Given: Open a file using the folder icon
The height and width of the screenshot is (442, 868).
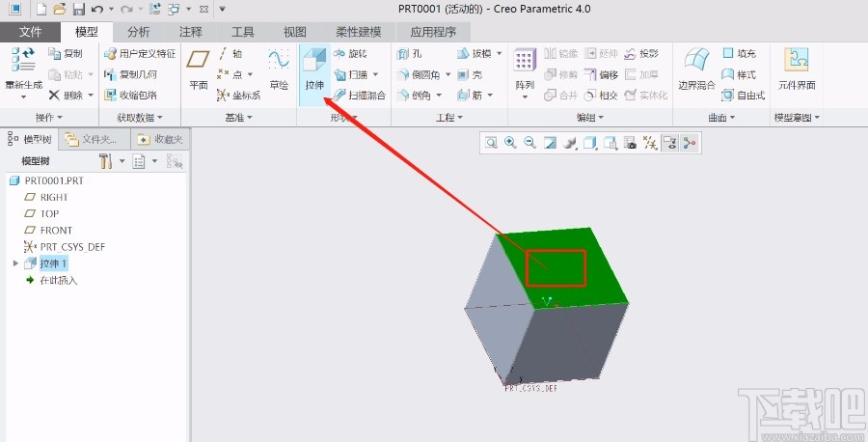Looking at the screenshot, I should click(x=60, y=9).
